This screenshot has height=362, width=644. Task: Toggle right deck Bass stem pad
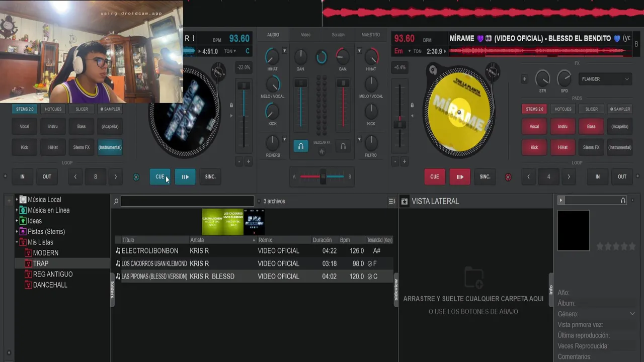591,127
